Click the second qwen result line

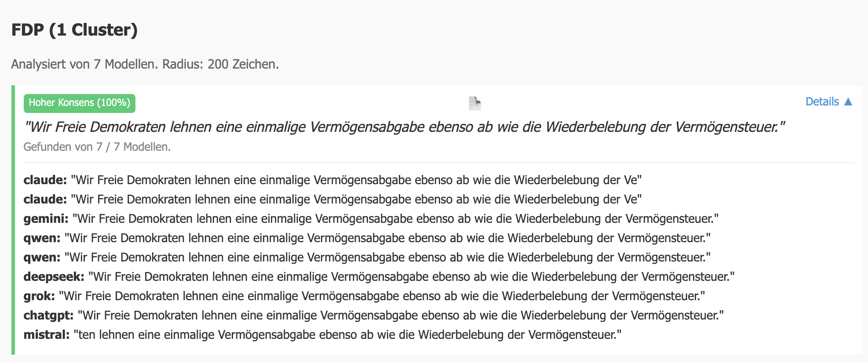367,258
